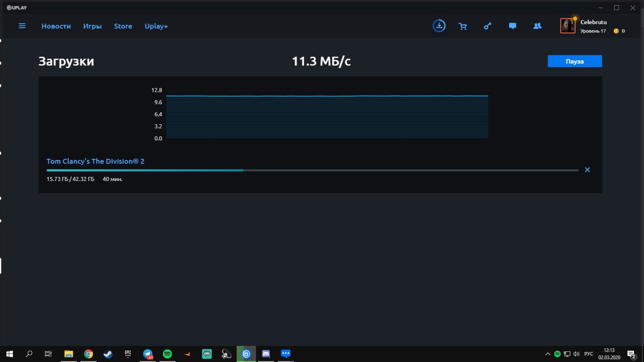This screenshot has width=644, height=362.
Task: Open Discord from the taskbar
Action: tap(266, 354)
